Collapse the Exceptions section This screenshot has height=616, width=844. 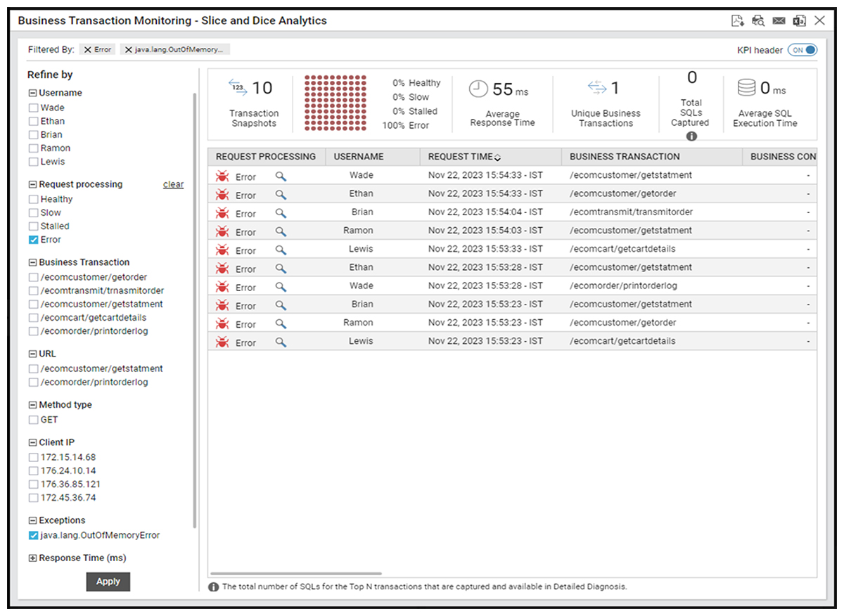tap(32, 521)
